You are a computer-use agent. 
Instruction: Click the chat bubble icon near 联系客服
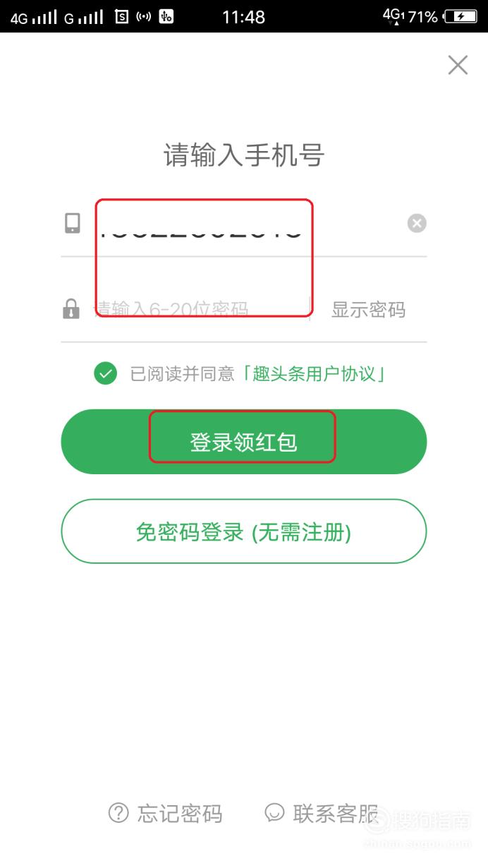[x=274, y=813]
